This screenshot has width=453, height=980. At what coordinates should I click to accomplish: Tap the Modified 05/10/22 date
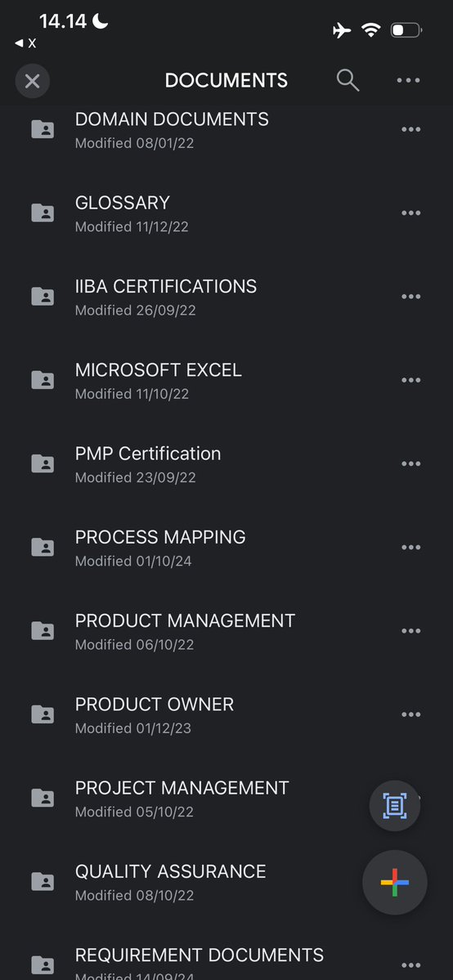(135, 812)
